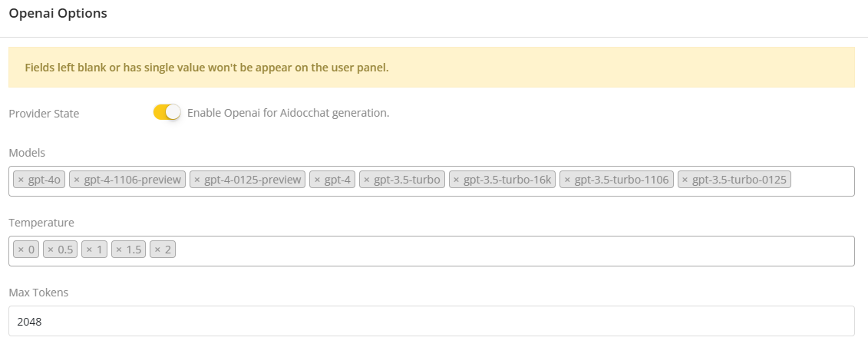Click the Max Tokens input field
868x344 pixels.
coord(431,322)
